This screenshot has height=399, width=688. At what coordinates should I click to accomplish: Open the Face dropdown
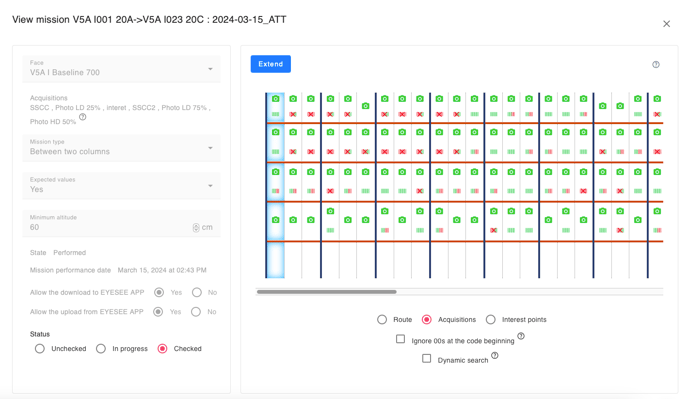122,69
